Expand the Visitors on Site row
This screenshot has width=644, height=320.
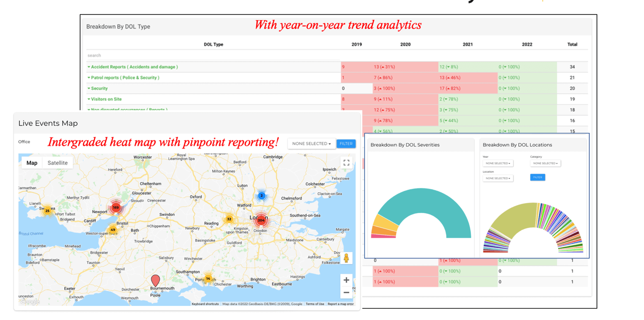104,99
